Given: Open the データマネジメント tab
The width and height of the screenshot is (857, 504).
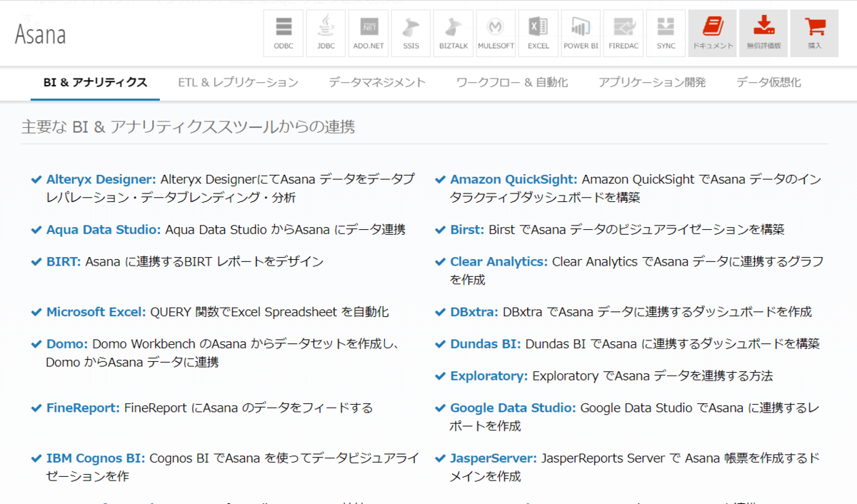Looking at the screenshot, I should 377,83.
